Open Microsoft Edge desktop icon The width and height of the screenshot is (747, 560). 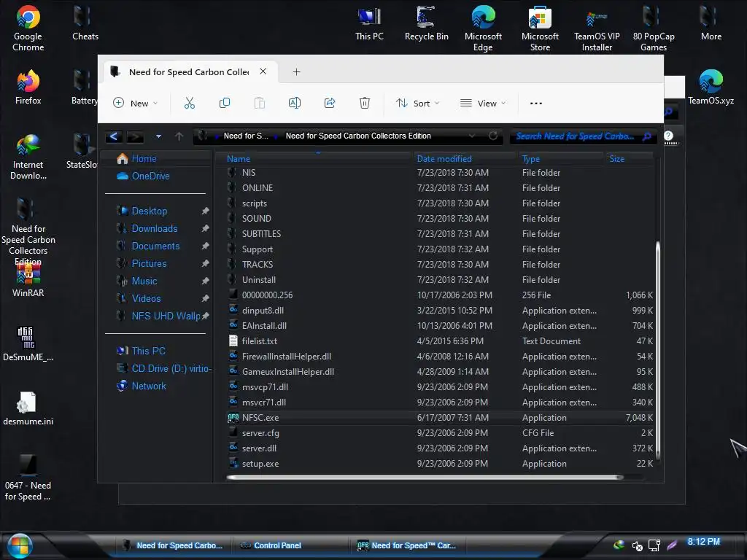pyautogui.click(x=483, y=28)
